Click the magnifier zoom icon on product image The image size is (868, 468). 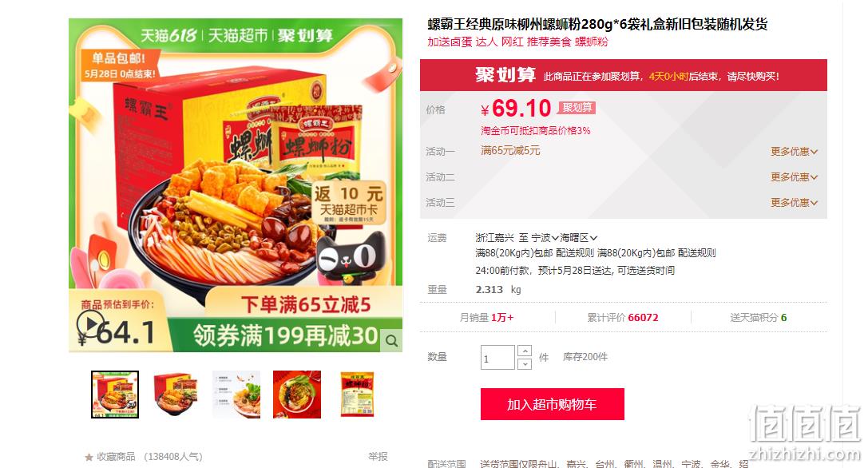[391, 340]
